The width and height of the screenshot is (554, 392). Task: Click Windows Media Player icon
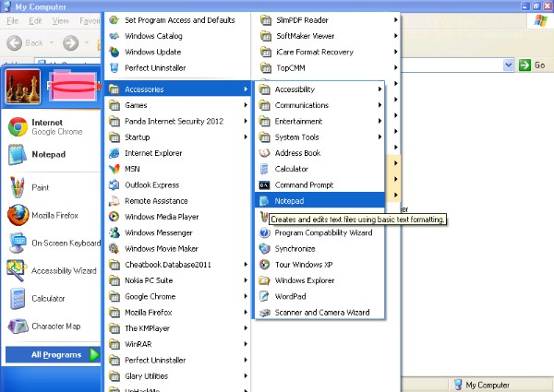coord(114,217)
